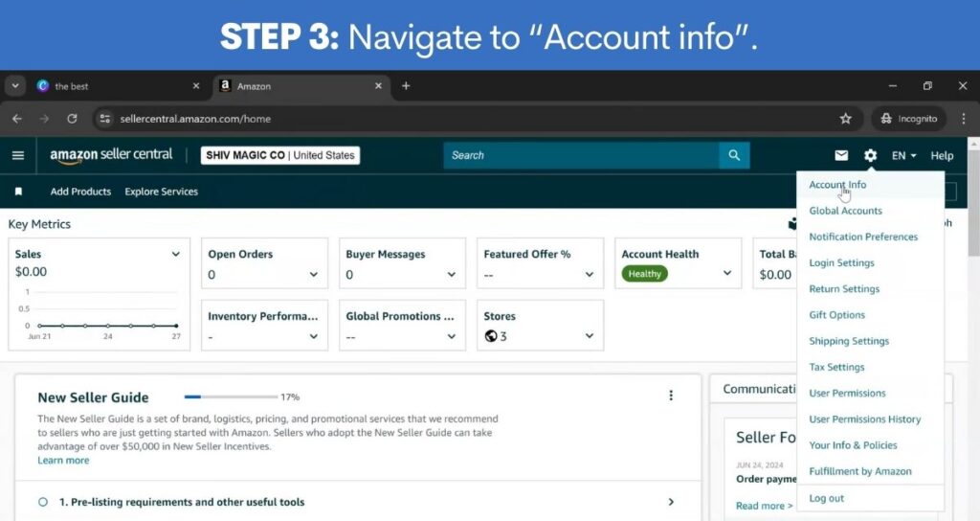Click Read more in Seller Forums

[x=764, y=506]
